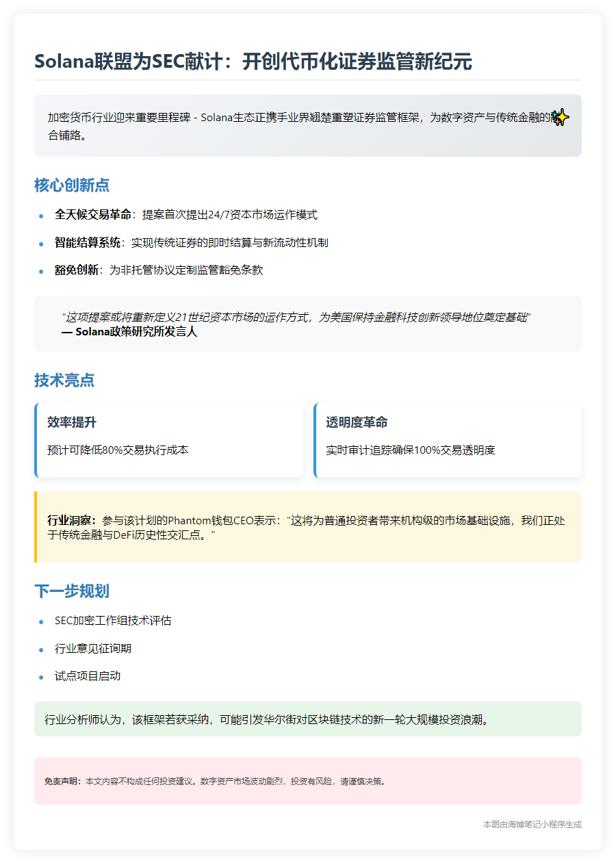The image size is (616, 863).
Task: Click the '技术亮点' section heading
Action: tap(64, 381)
